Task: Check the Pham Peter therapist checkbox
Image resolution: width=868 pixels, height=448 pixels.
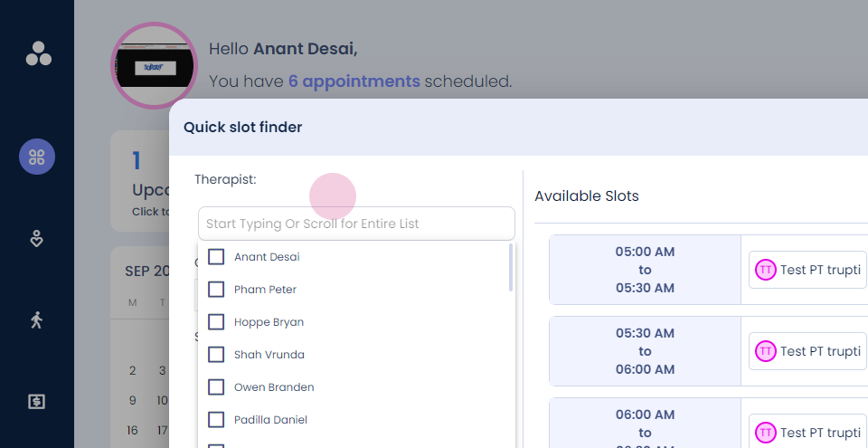Action: 216,290
